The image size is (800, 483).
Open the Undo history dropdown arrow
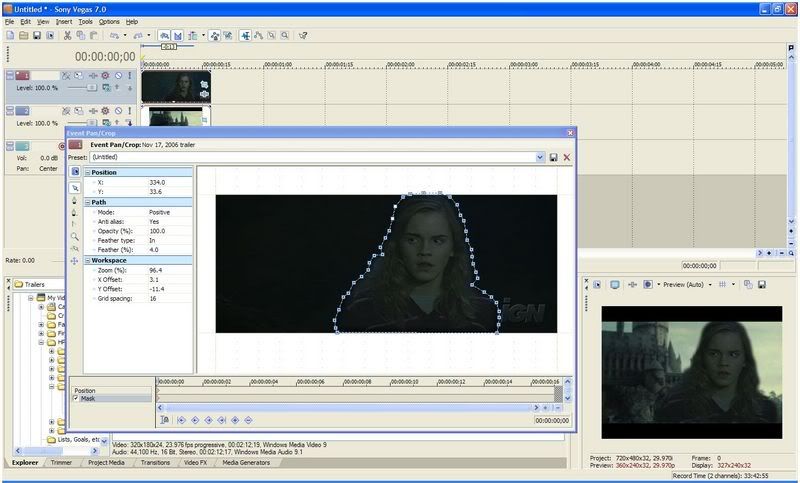click(125, 35)
